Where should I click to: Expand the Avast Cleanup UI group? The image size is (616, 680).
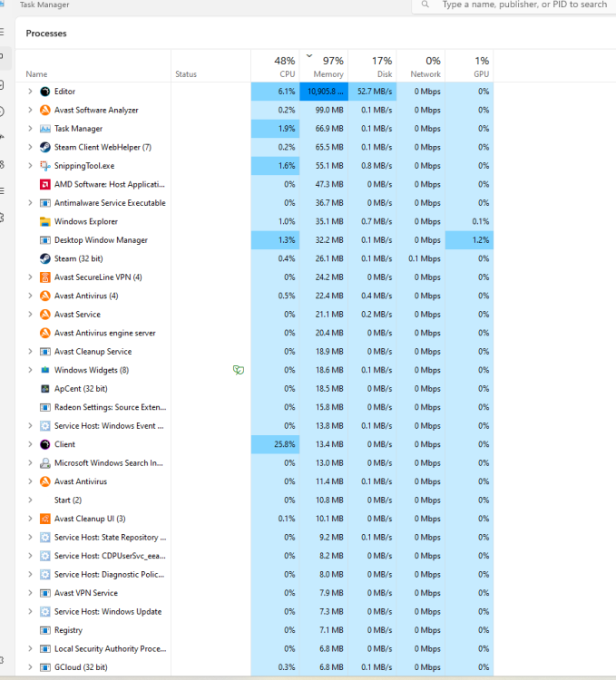click(x=30, y=519)
